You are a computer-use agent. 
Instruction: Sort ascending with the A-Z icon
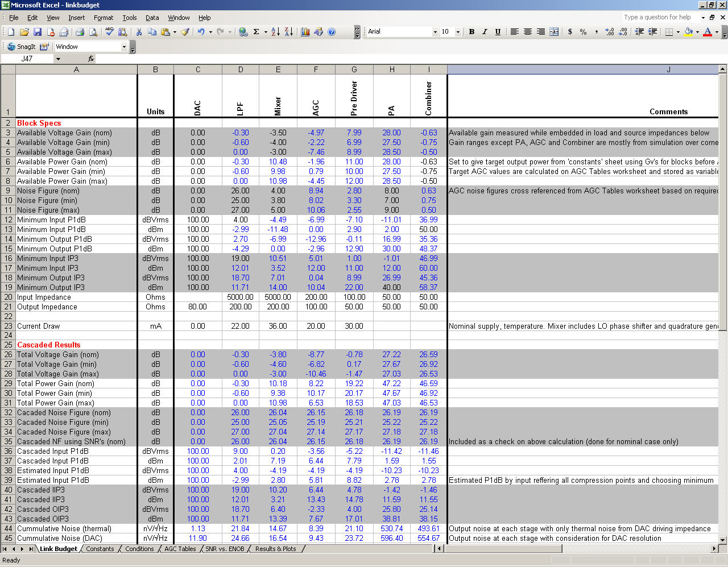[x=275, y=32]
